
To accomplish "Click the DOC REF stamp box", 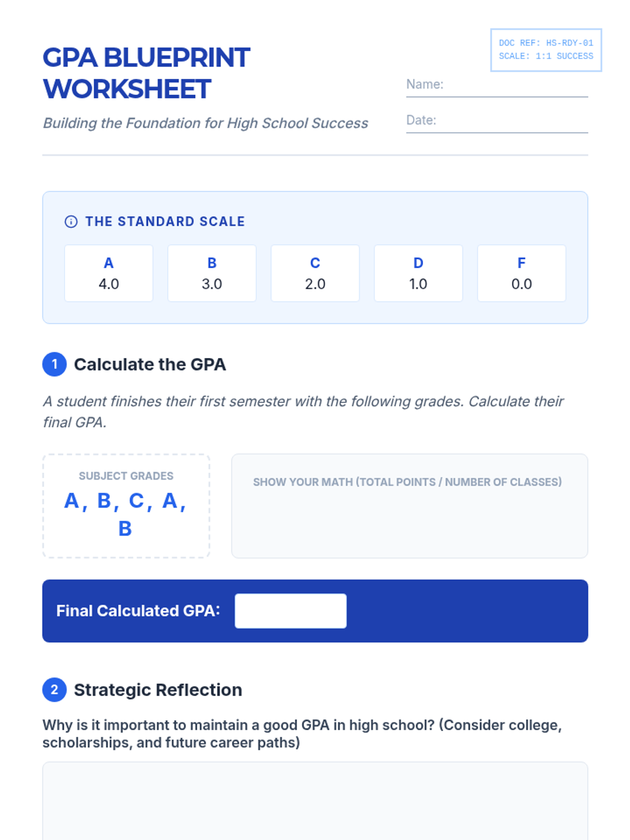I will [x=546, y=50].
